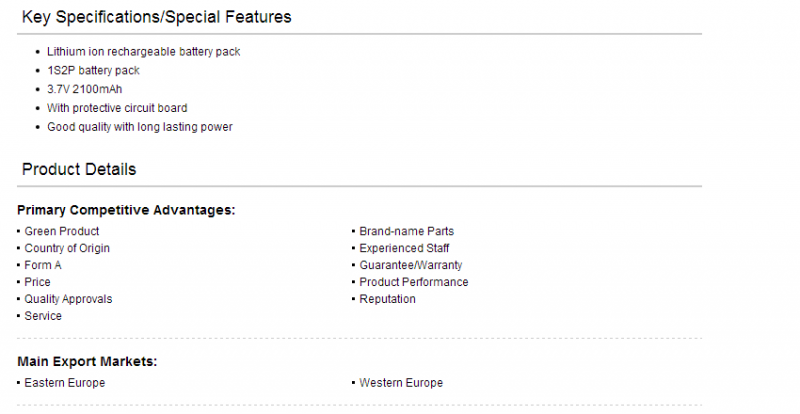Select Quality Approvals in the list
Viewport: 800px width, 414px height.
[68, 299]
